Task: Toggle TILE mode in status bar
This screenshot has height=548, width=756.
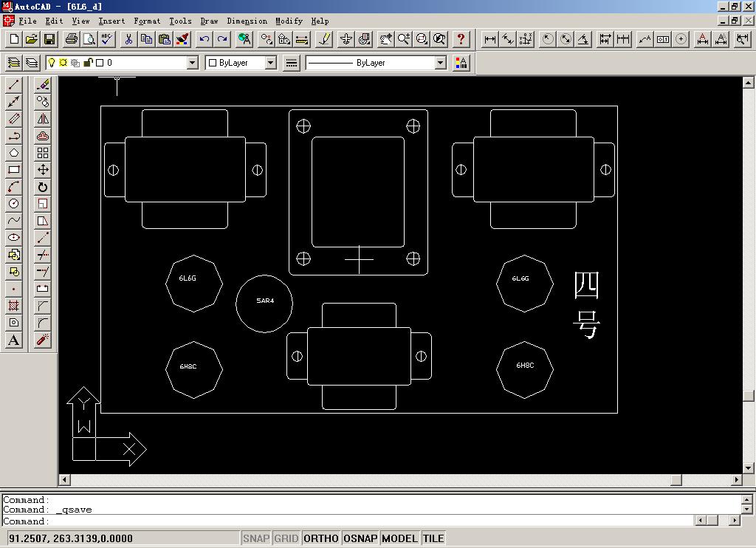Action: tap(433, 538)
